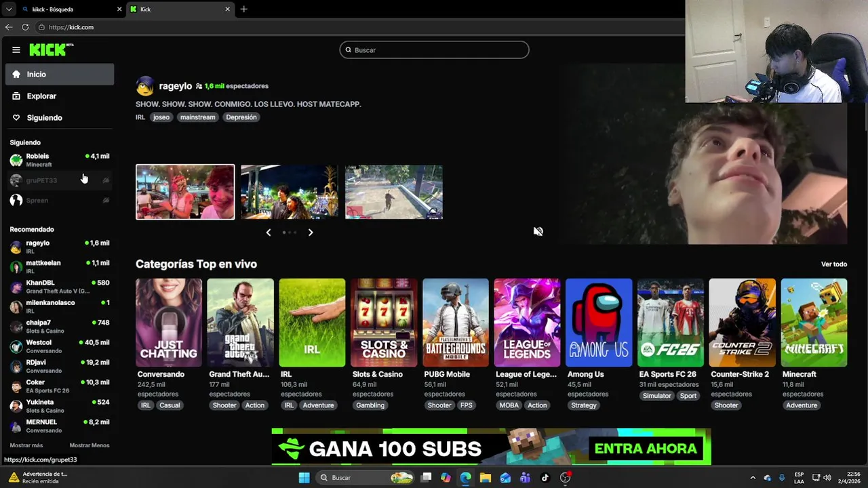Viewport: 868px width, 488px height.
Task: Select the joseo tag
Action: point(161,117)
